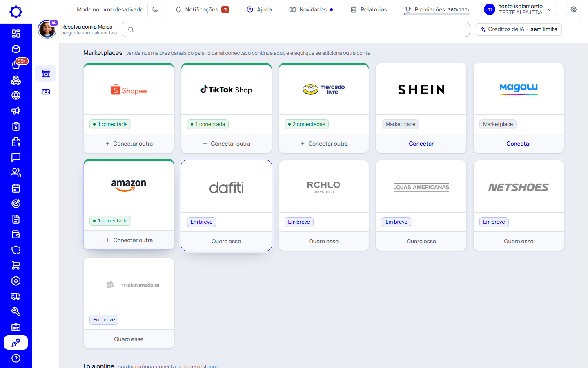This screenshot has width=588, height=368.
Task: Click the shield icon in sidebar
Action: (x=16, y=250)
